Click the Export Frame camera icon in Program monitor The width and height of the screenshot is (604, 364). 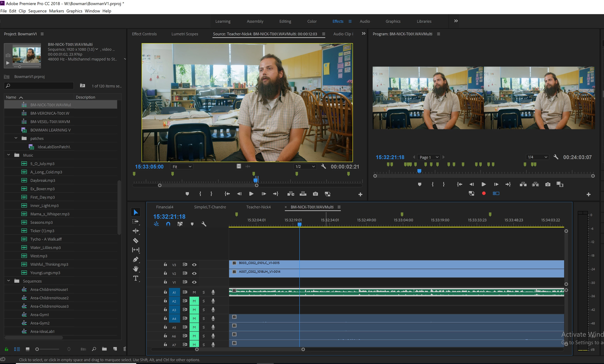pyautogui.click(x=548, y=184)
